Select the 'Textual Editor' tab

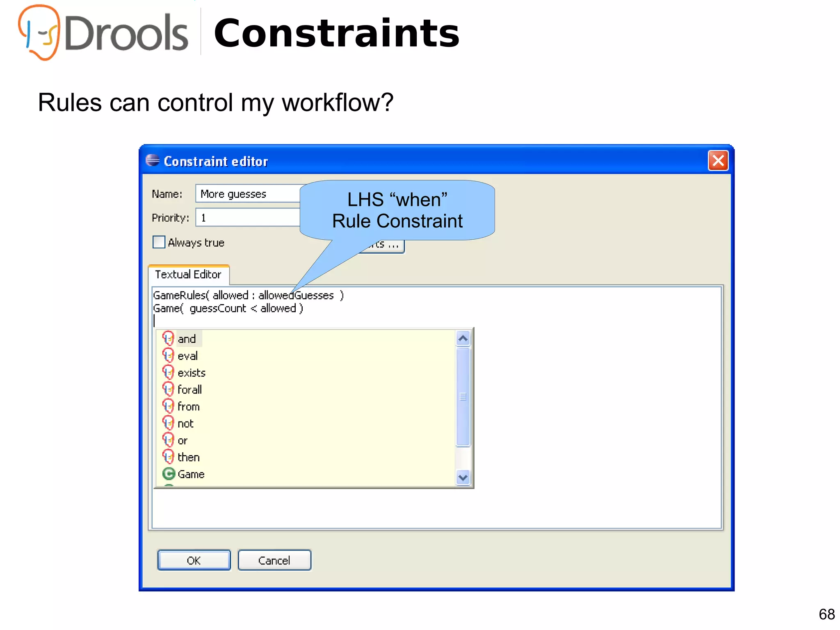(188, 275)
